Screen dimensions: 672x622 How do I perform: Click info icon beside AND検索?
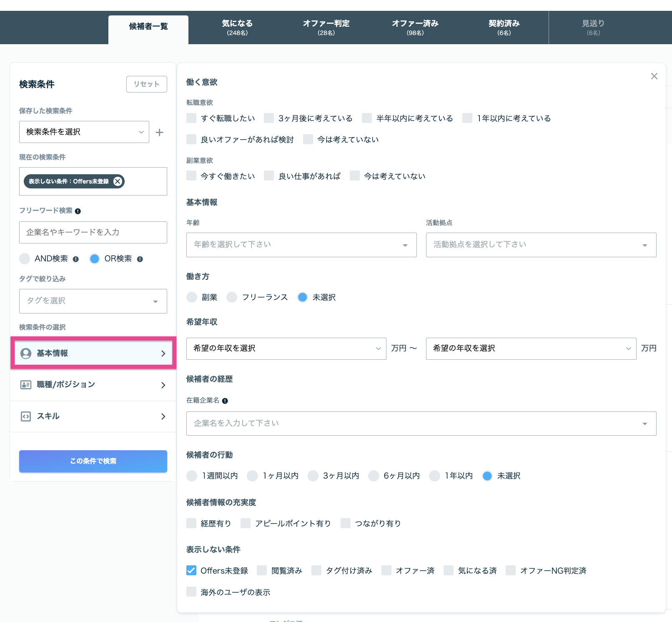coord(75,259)
